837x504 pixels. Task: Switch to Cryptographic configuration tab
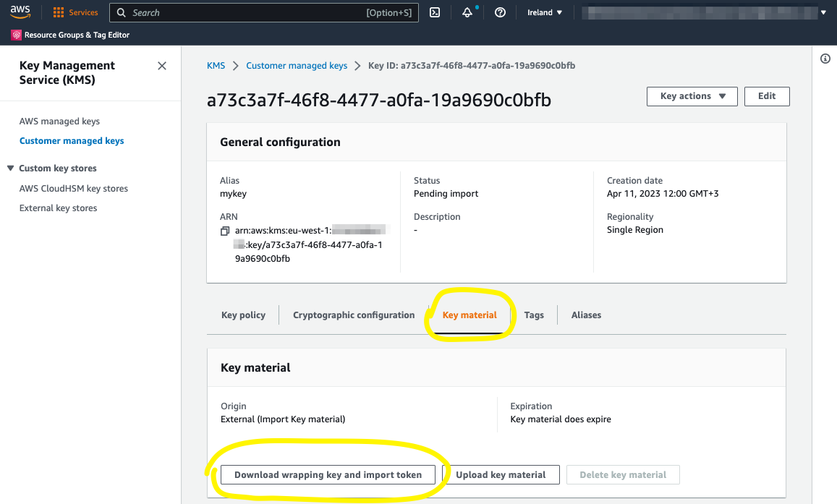pyautogui.click(x=354, y=315)
